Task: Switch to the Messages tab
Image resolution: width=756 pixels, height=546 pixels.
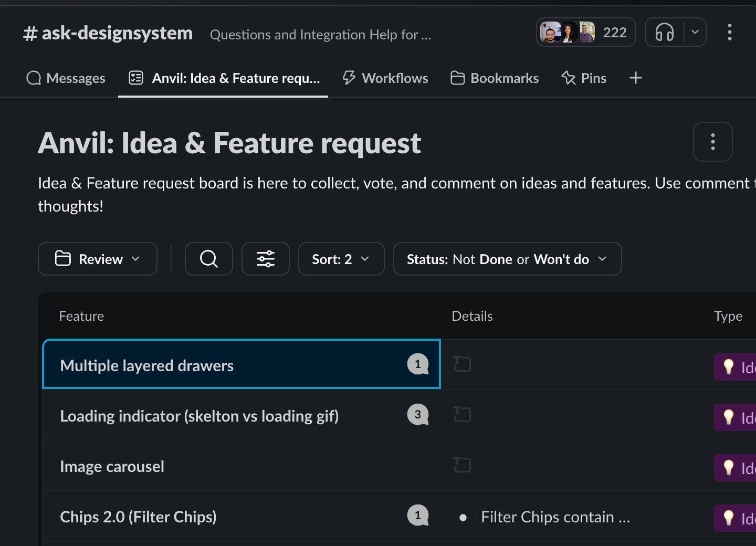Action: (x=66, y=78)
